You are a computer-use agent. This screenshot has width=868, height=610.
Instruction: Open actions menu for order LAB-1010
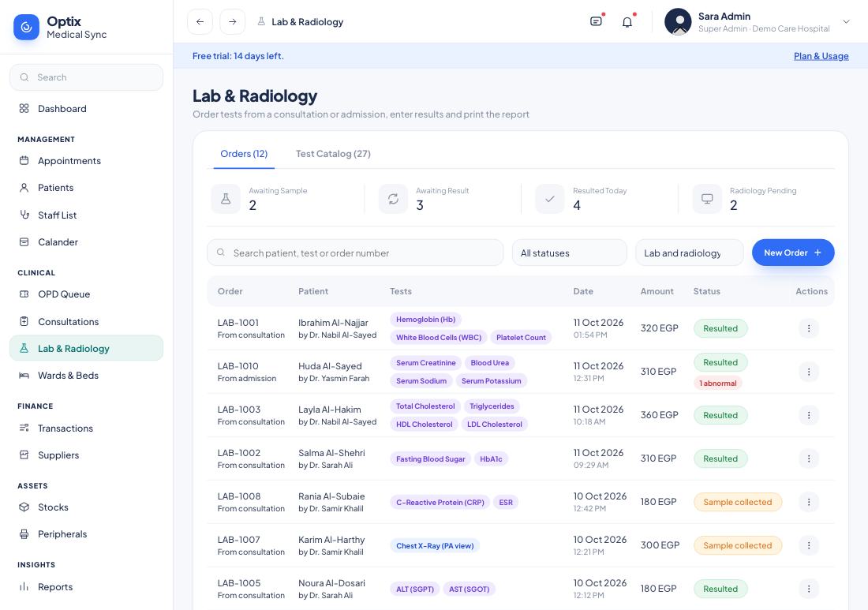tap(809, 372)
